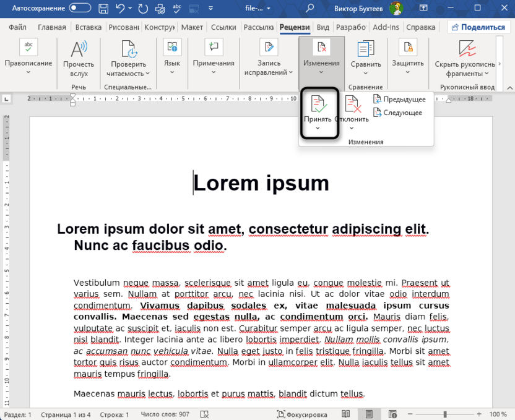Click the right indent marker on ruler
The width and height of the screenshot is (515, 420).
click(x=449, y=100)
